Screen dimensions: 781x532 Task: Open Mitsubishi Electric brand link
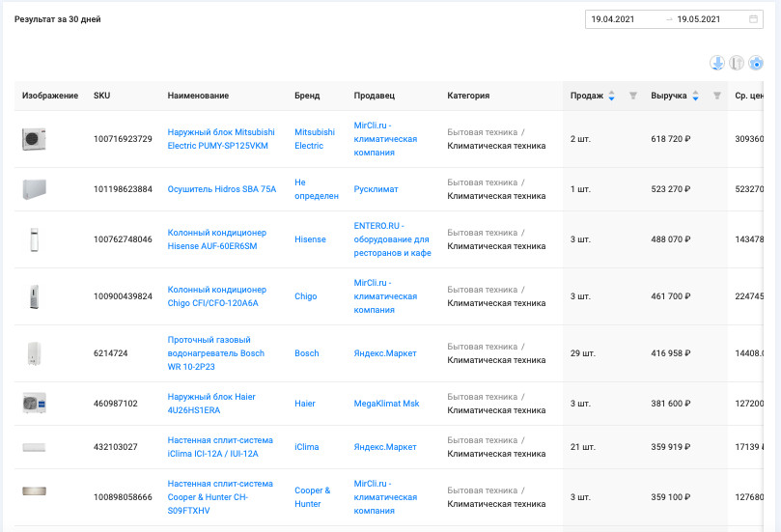point(315,139)
